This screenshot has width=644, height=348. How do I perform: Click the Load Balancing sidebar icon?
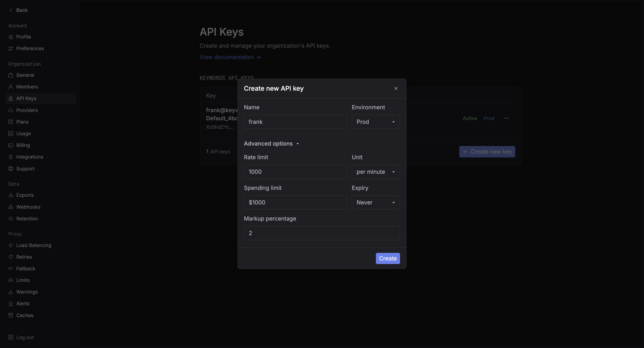(x=11, y=245)
